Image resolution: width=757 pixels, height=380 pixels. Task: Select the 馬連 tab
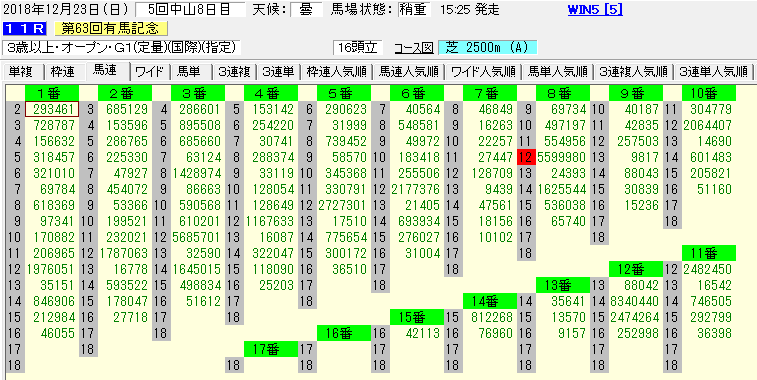pyautogui.click(x=105, y=71)
